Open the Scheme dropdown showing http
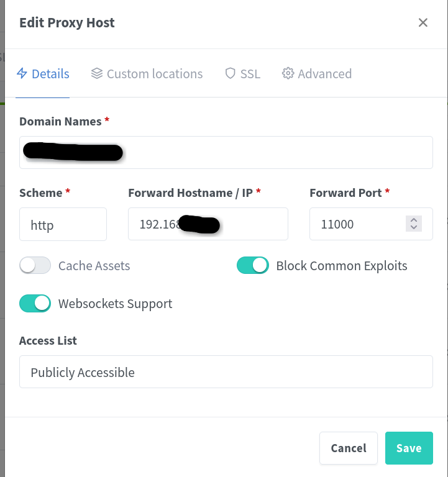This screenshot has height=477, width=448. [63, 224]
